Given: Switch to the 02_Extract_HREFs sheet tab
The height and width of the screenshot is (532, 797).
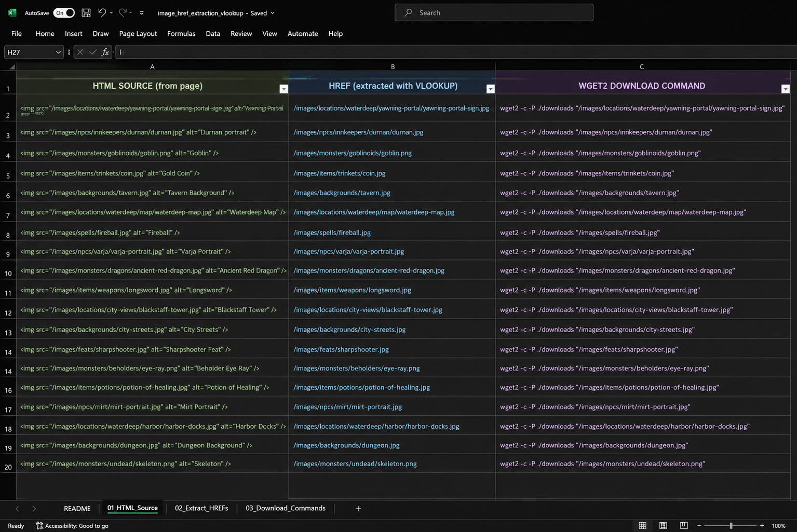Looking at the screenshot, I should coord(201,508).
